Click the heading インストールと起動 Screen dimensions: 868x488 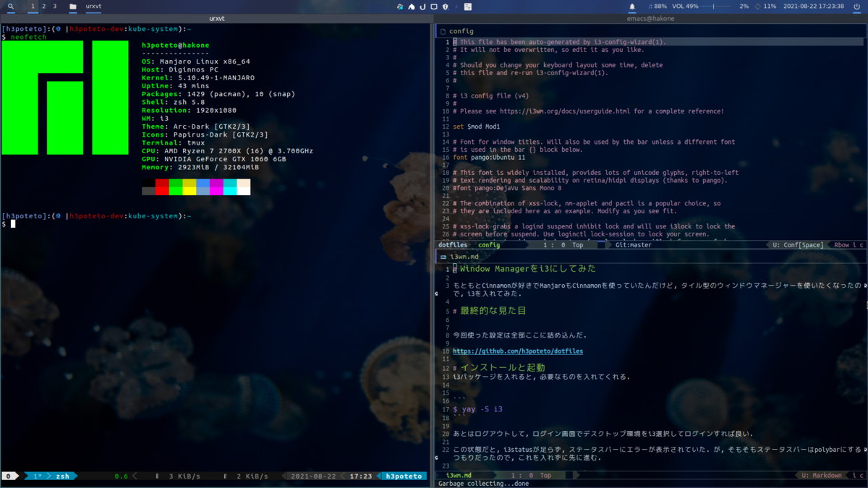[503, 367]
